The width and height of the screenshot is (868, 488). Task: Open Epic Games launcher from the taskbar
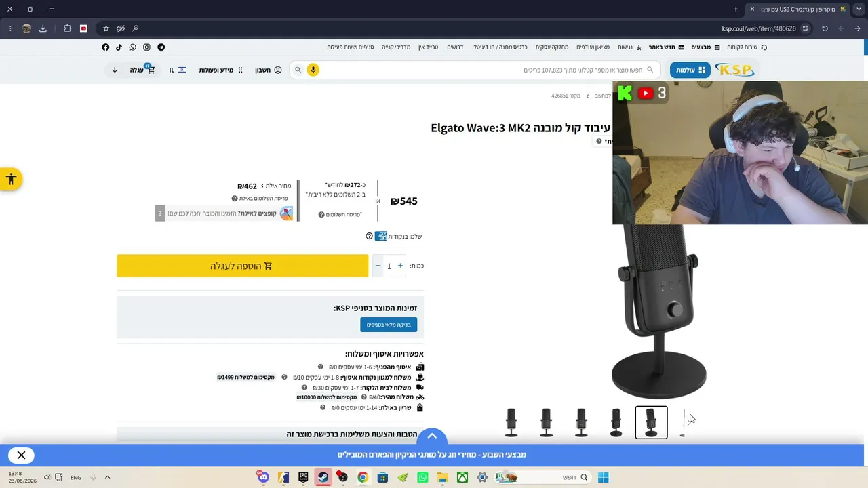click(303, 477)
